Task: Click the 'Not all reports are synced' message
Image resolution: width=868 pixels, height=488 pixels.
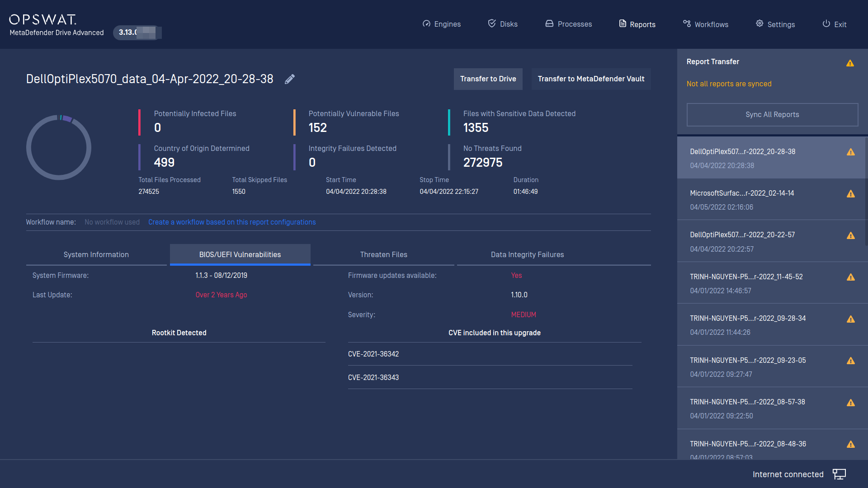Action: coord(729,84)
